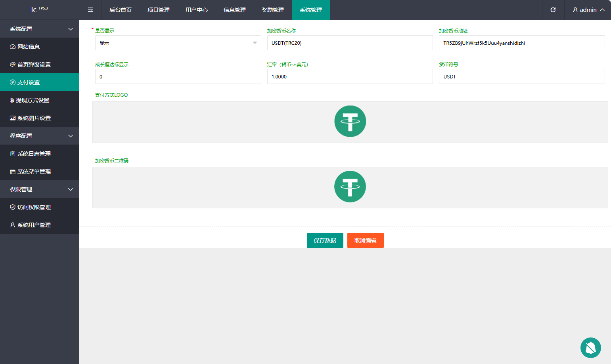Click the admin user icon
The height and width of the screenshot is (364, 611).
tap(575, 10)
